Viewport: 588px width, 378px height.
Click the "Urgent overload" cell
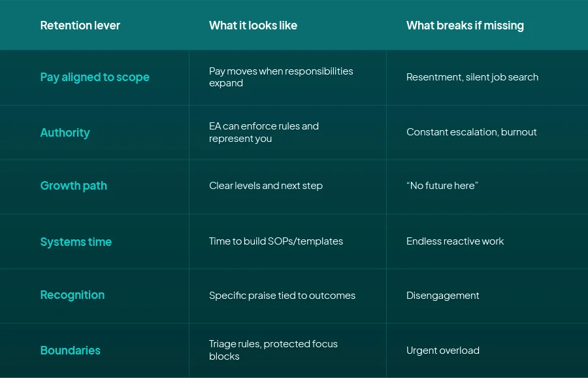coord(442,351)
